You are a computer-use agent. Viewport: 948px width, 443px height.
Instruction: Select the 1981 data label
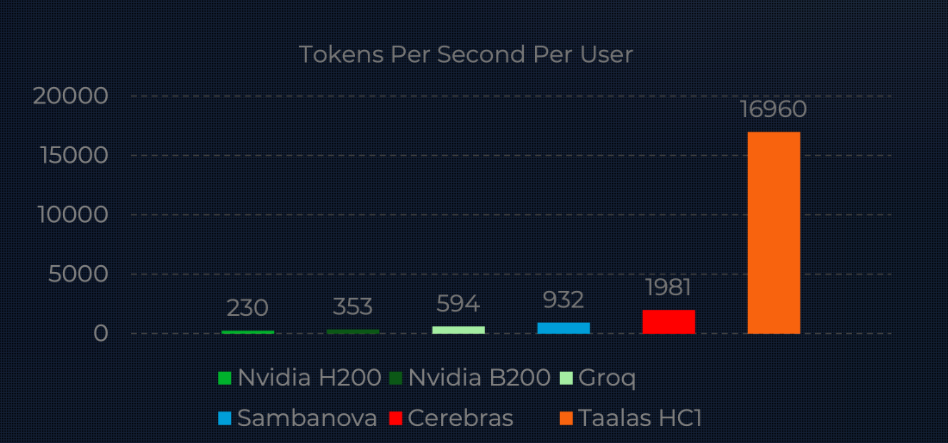coord(668,288)
